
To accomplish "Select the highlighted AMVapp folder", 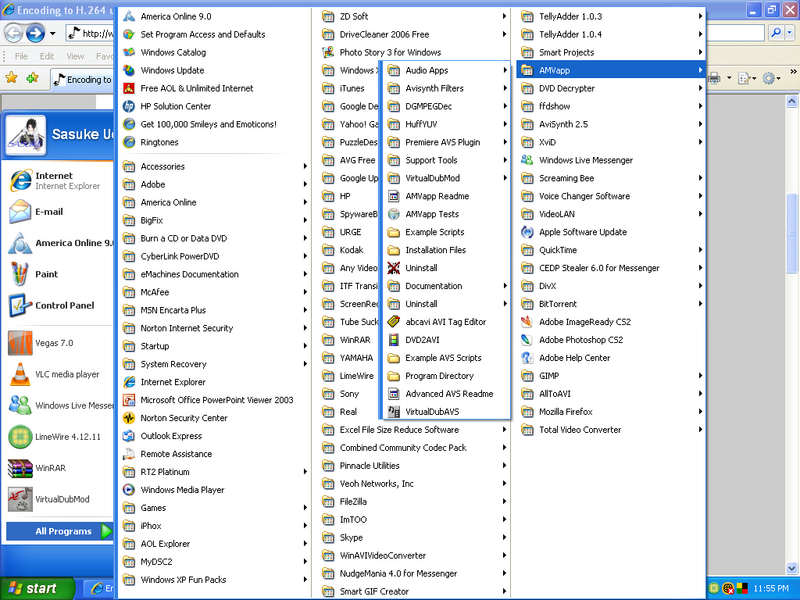I will [x=611, y=70].
